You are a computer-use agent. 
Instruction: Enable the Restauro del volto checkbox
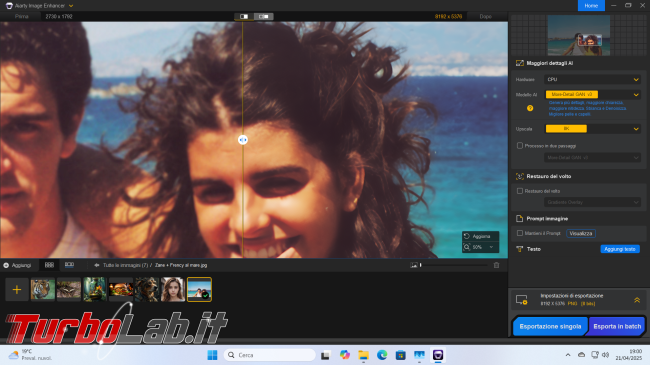[520, 191]
